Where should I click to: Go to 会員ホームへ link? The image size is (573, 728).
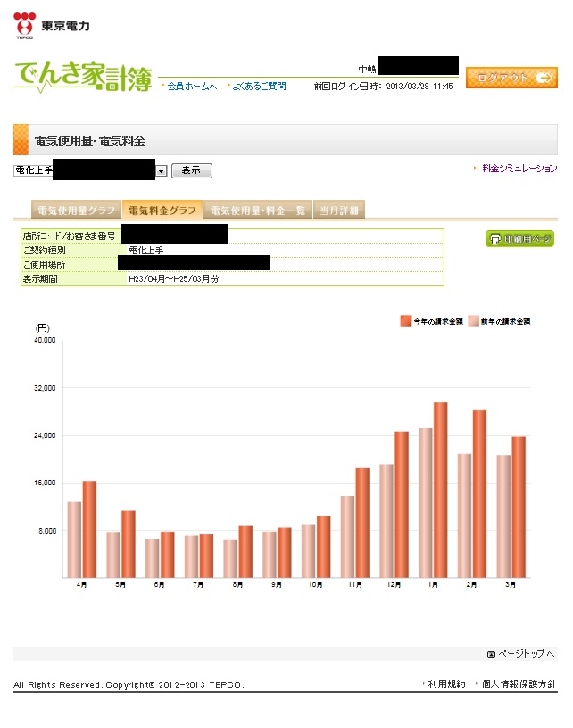tap(192, 87)
